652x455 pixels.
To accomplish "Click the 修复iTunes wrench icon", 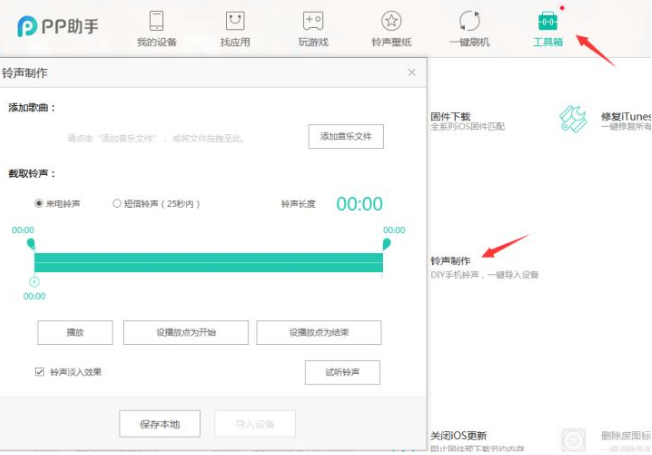I will click(x=572, y=119).
